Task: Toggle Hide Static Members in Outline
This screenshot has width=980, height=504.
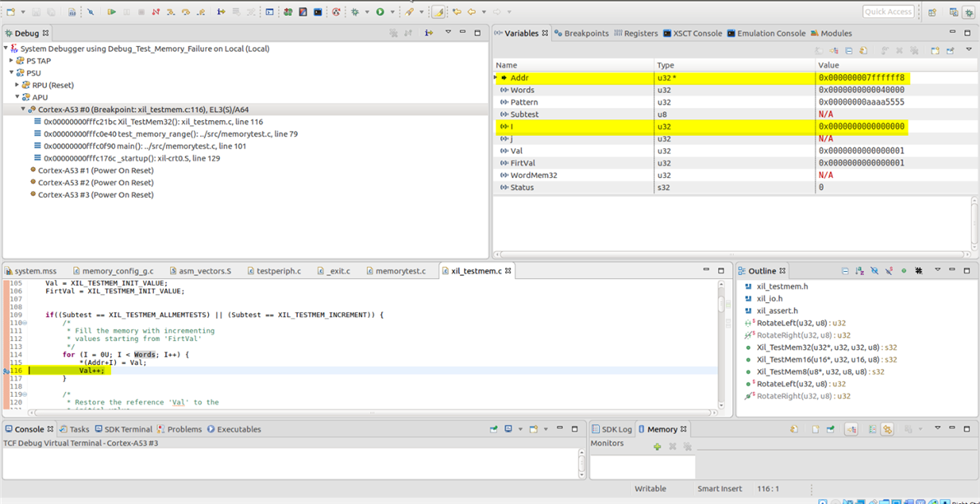Action: tap(889, 271)
